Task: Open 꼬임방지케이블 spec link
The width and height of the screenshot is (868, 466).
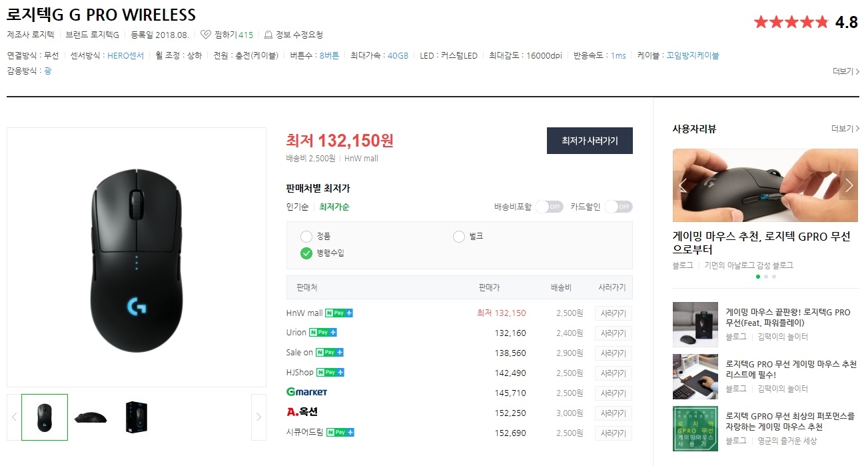Action: [x=693, y=55]
